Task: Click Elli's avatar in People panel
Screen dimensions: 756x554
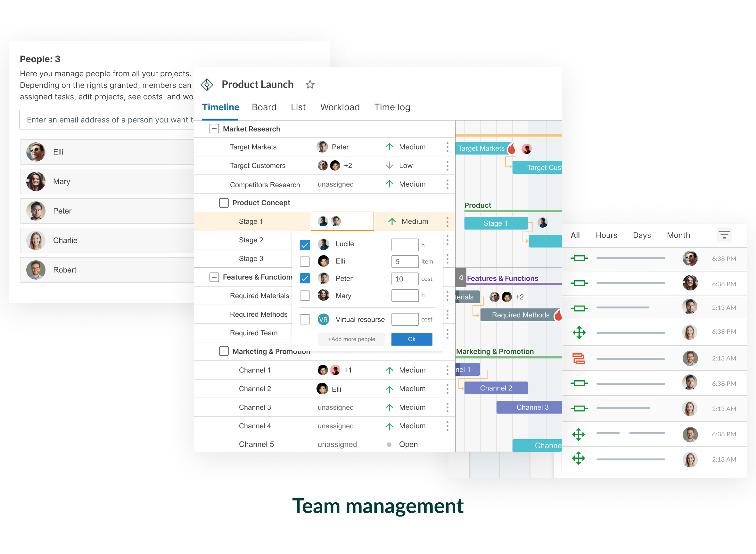Action: point(36,152)
